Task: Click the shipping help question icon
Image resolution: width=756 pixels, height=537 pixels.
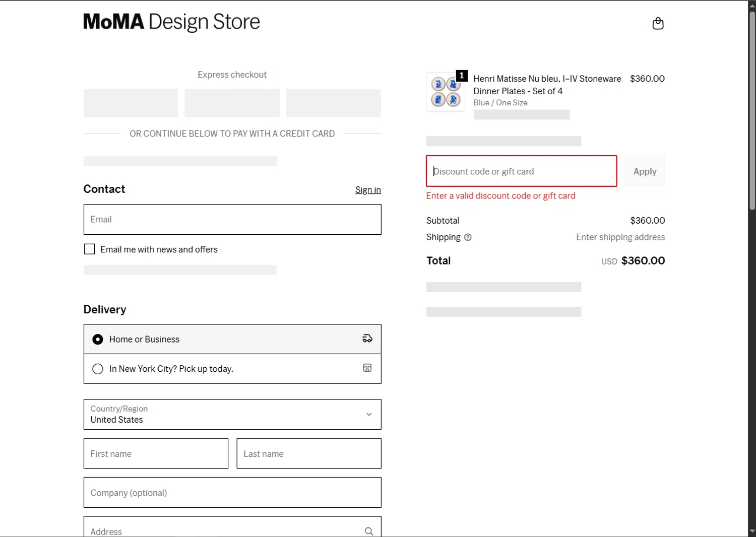Action: 468,237
